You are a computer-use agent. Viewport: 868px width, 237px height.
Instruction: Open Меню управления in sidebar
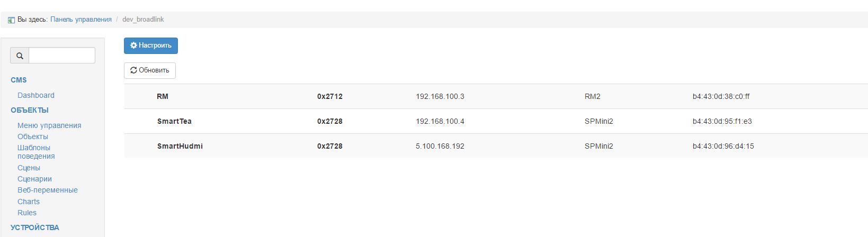point(49,125)
